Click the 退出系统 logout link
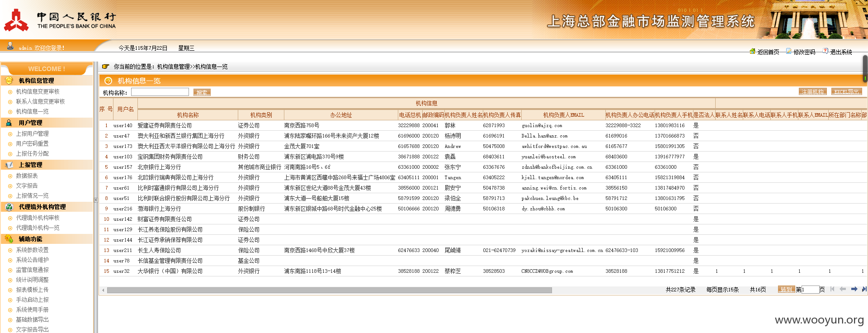Screen dimensions: 868x333 841,52
